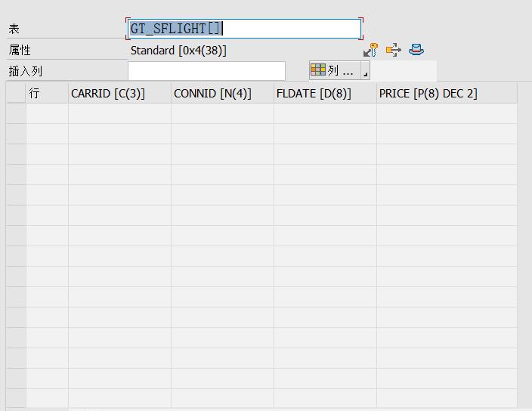Click the select-all corner cell of table
532x411 pixels.
pos(16,93)
